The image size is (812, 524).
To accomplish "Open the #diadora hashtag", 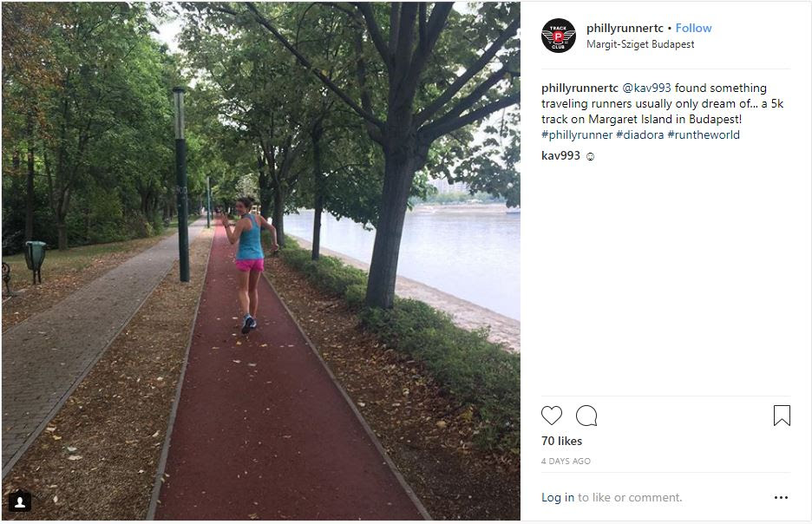I will click(639, 134).
